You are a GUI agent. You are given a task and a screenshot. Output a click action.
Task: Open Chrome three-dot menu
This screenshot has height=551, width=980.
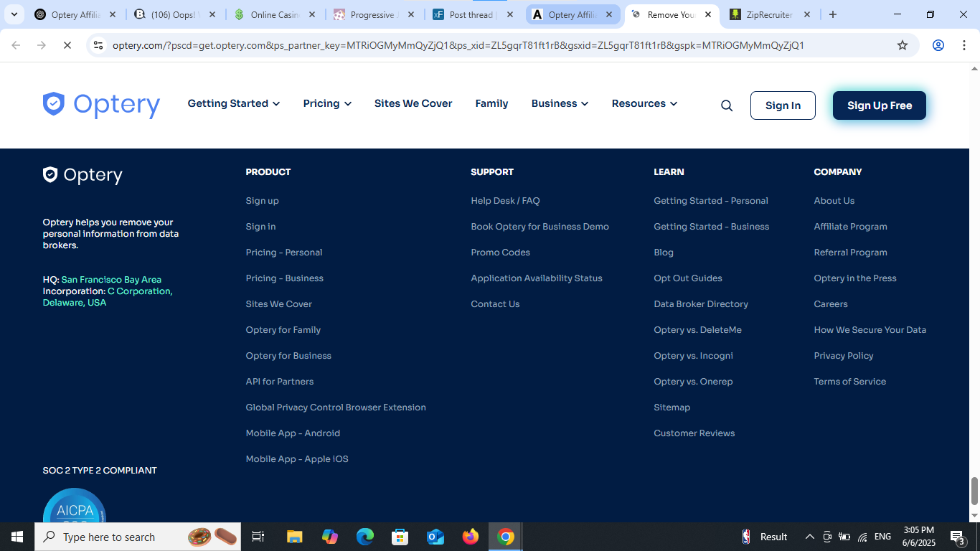(963, 45)
